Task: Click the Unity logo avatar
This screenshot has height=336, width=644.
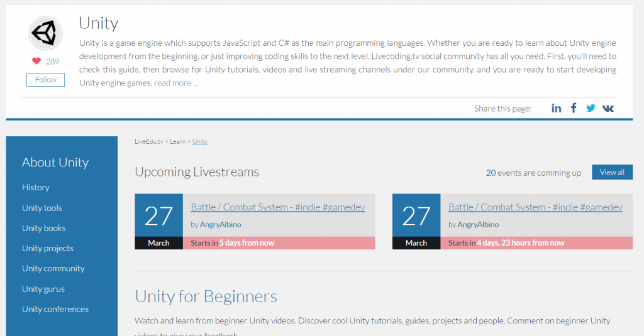Action: pyautogui.click(x=45, y=33)
